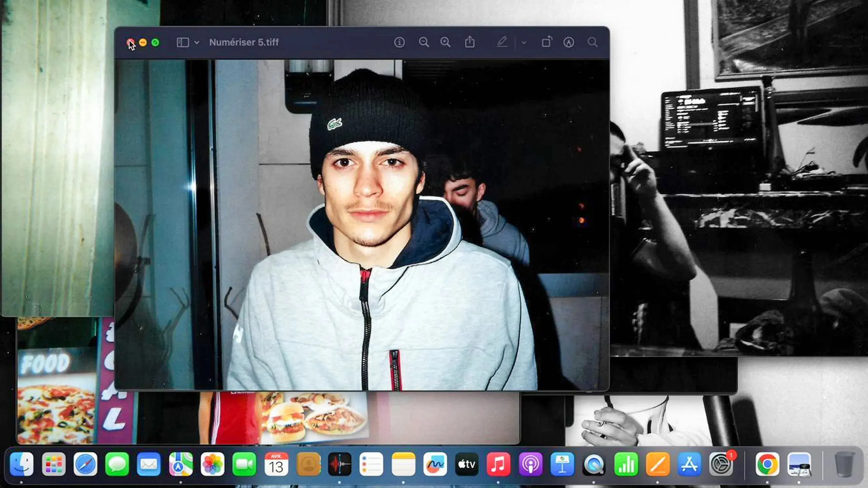Click the zoom in magnifier
Image resolution: width=868 pixels, height=488 pixels.
445,42
